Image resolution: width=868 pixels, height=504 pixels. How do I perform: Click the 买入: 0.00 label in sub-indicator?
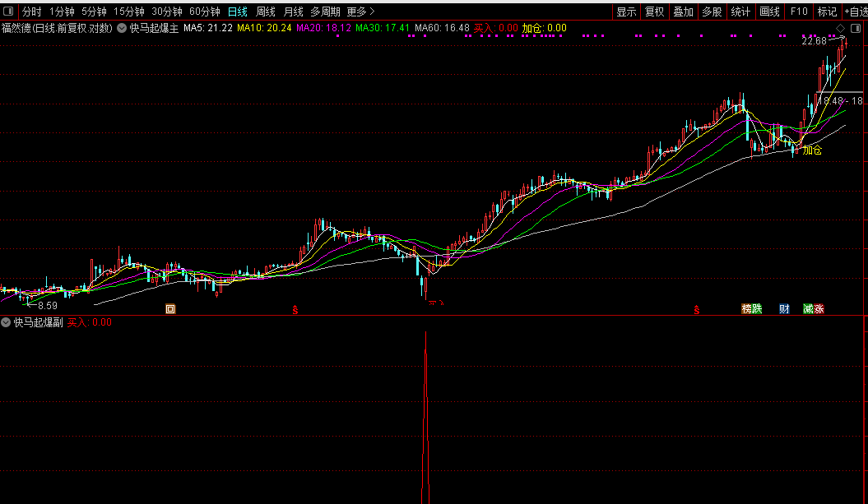point(89,322)
